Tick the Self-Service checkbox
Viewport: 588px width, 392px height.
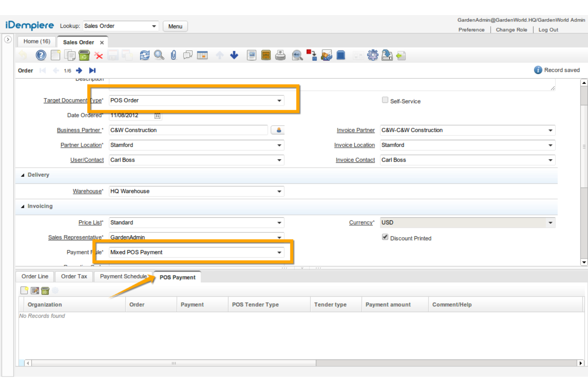point(385,100)
